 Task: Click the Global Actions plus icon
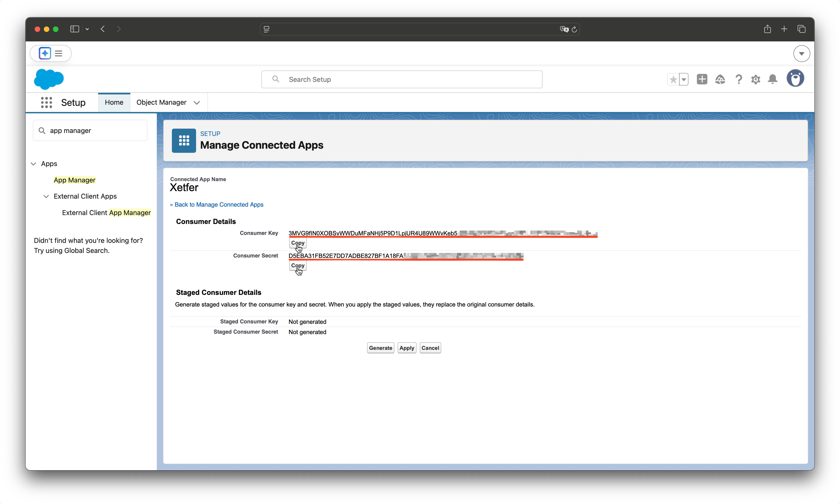[x=702, y=79]
